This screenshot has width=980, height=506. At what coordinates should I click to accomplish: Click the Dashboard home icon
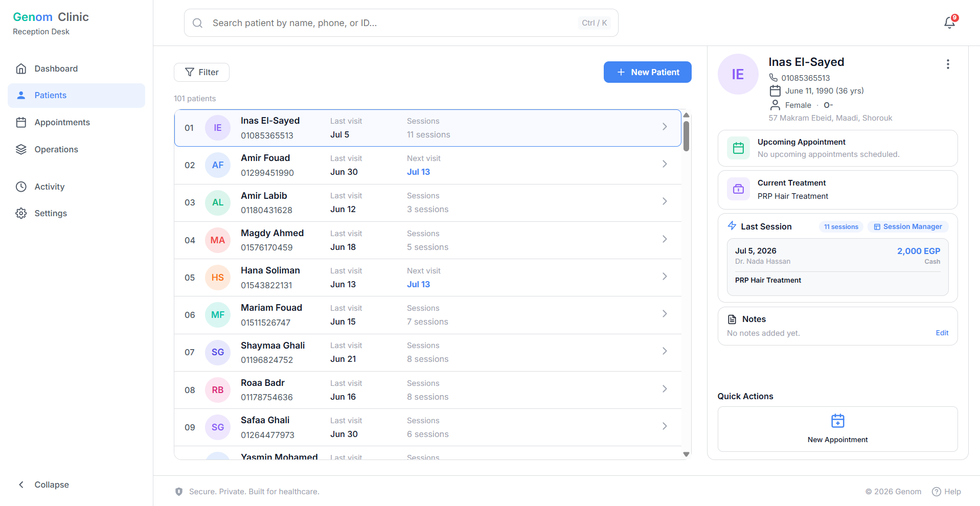[21, 68]
